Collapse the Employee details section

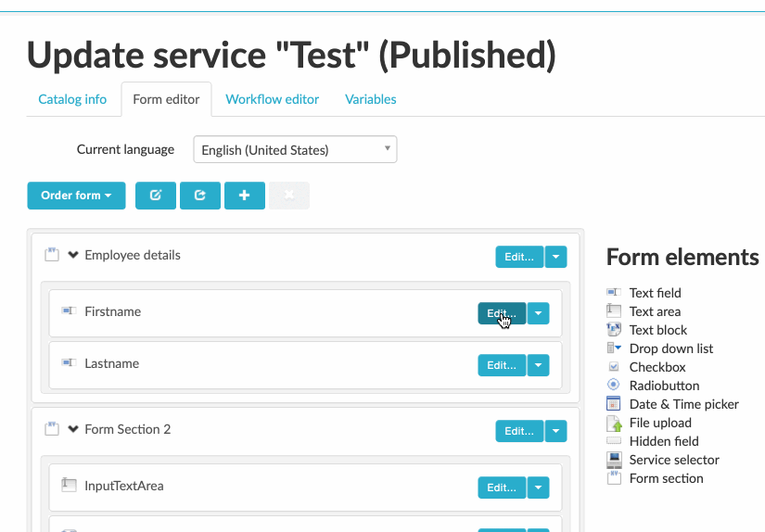(x=73, y=255)
